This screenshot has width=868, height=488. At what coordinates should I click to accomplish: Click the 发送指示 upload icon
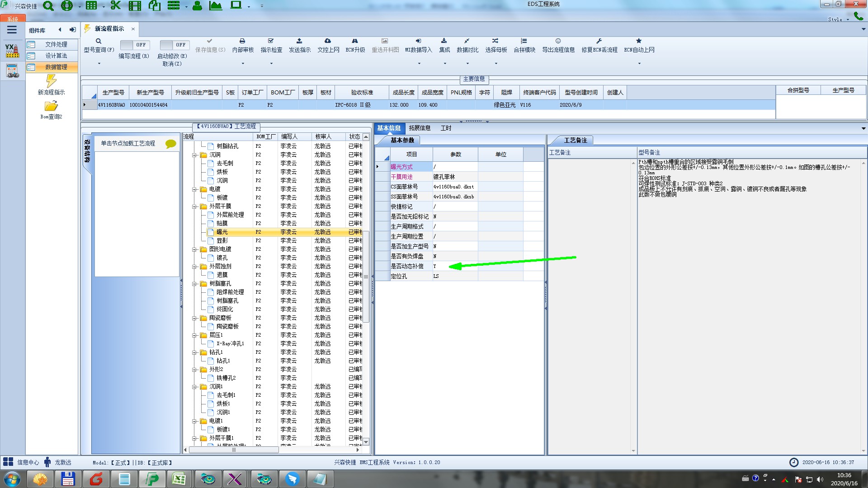tap(299, 41)
